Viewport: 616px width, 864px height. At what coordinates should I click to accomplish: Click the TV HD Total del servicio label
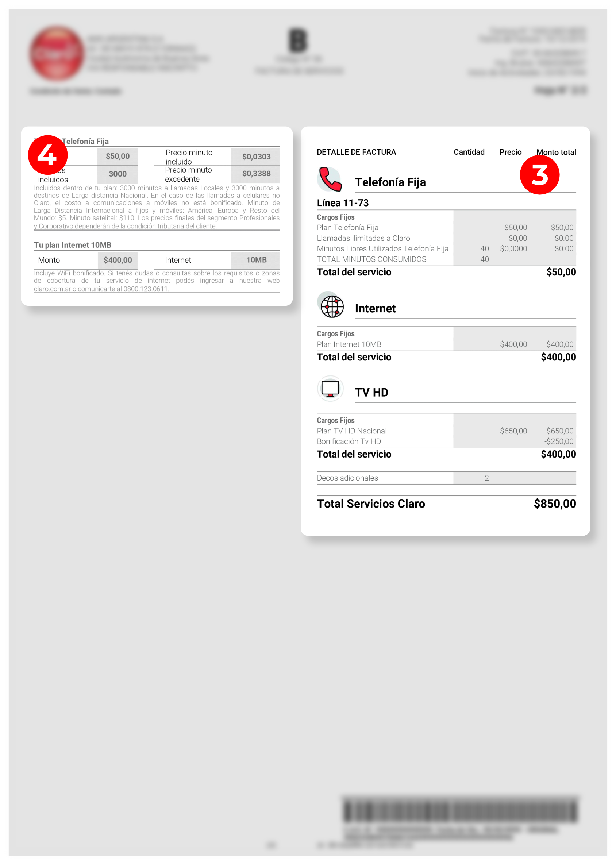(354, 454)
